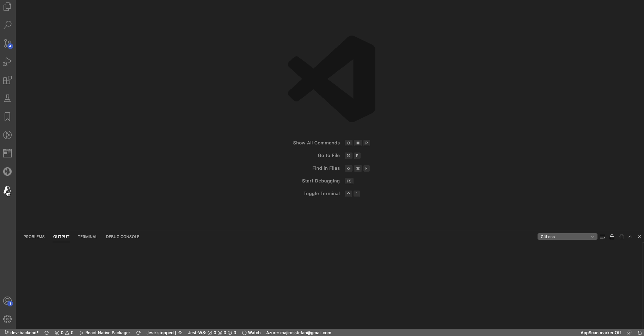Switch to the TERMINAL tab
644x336 pixels.
(87, 237)
